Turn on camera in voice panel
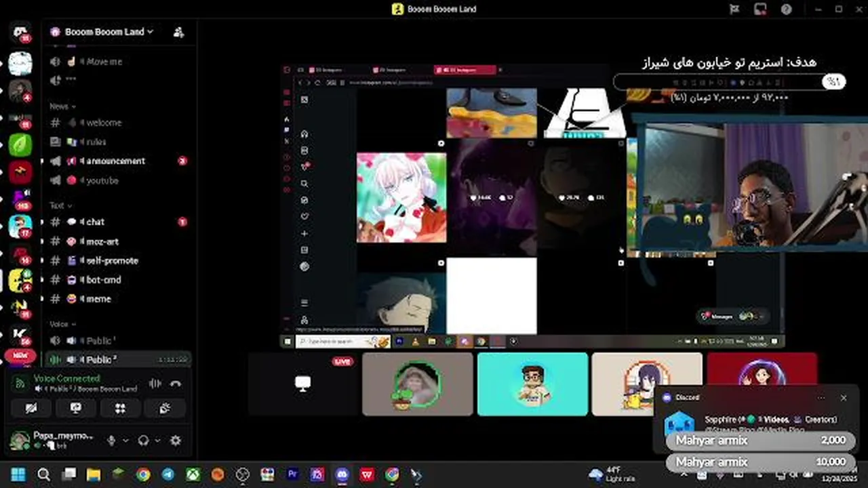Screen dimensions: 868x488 [31, 408]
